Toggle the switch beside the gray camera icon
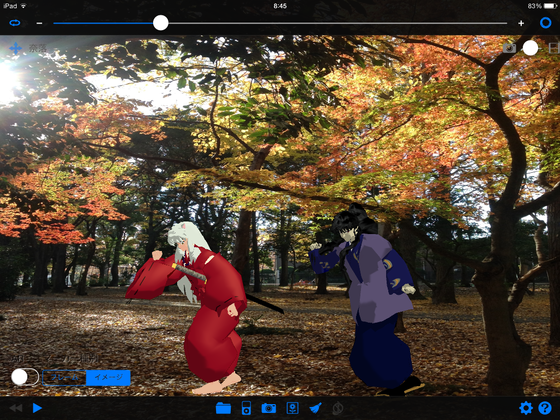This screenshot has height=420, width=560. click(x=530, y=48)
